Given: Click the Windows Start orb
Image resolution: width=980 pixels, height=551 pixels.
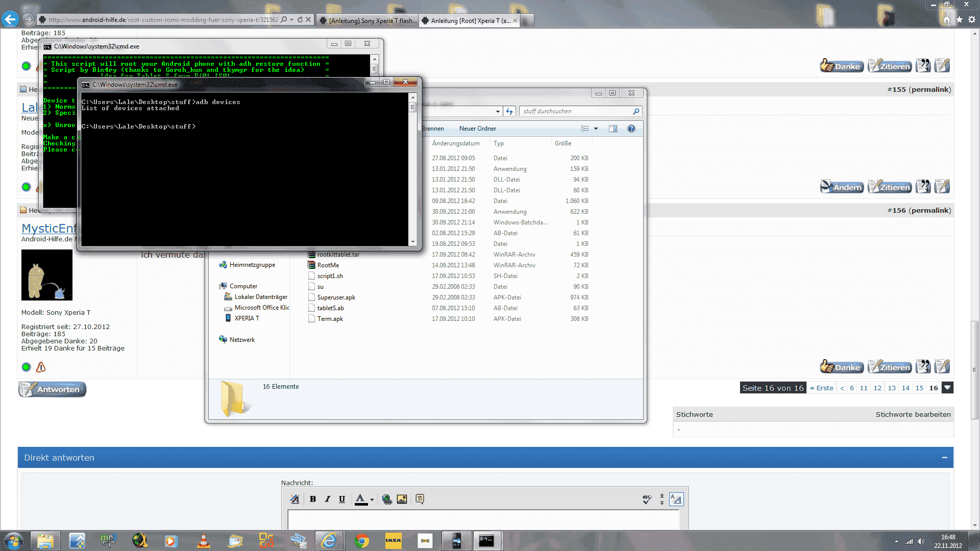Looking at the screenshot, I should 13,540.
